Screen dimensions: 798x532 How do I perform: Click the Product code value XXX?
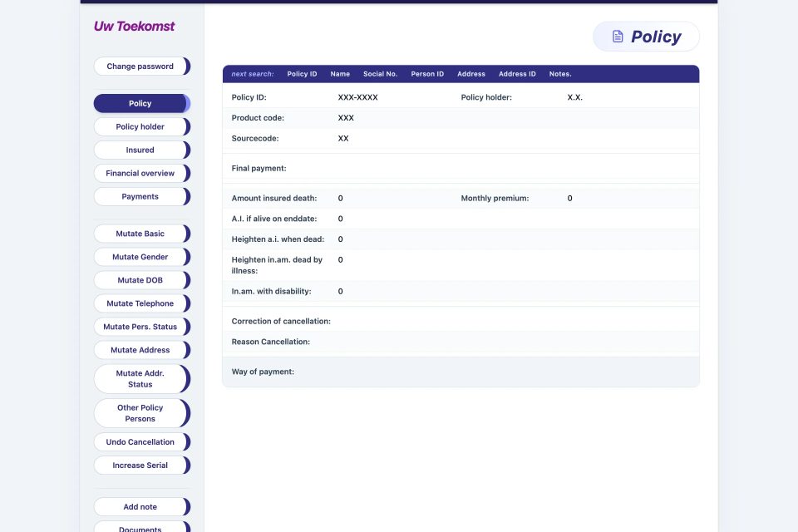pyautogui.click(x=346, y=117)
